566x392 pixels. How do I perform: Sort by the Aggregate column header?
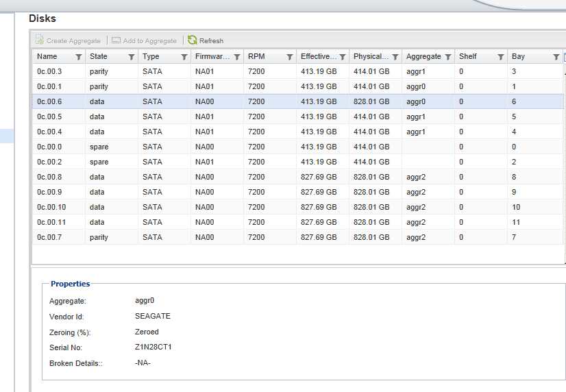click(423, 56)
